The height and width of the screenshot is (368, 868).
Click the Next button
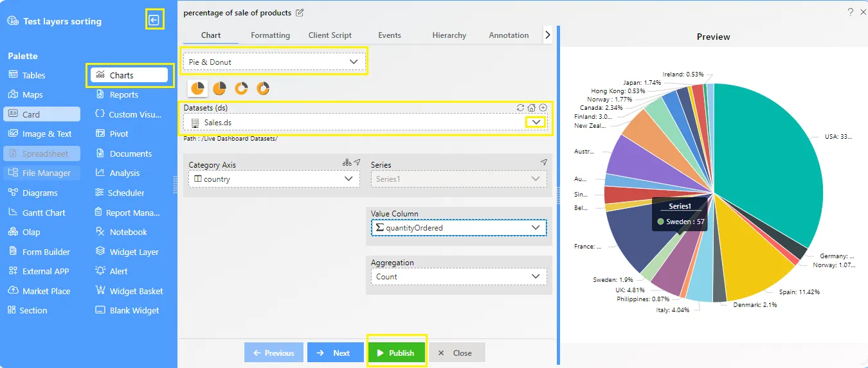coord(335,353)
